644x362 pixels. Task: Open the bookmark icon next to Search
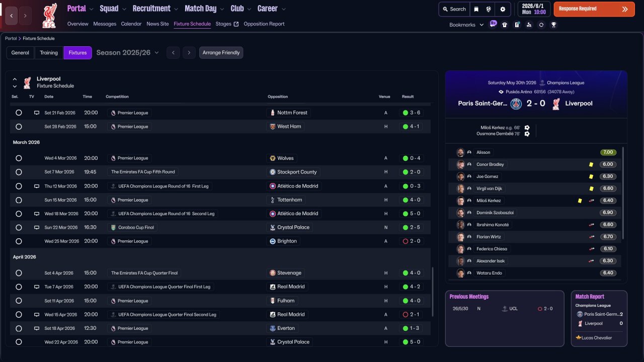pos(476,9)
